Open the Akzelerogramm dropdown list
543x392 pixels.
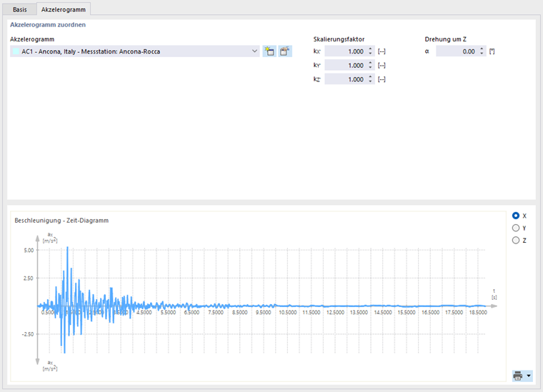254,51
